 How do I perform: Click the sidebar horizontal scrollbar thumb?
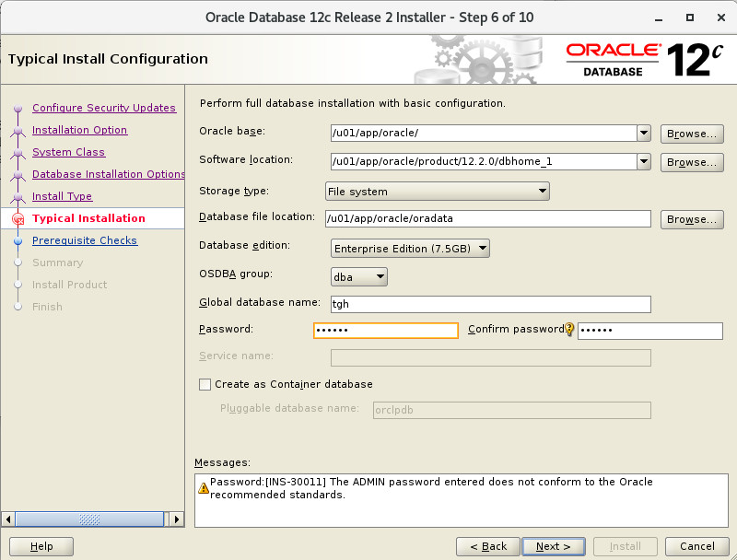(89, 519)
